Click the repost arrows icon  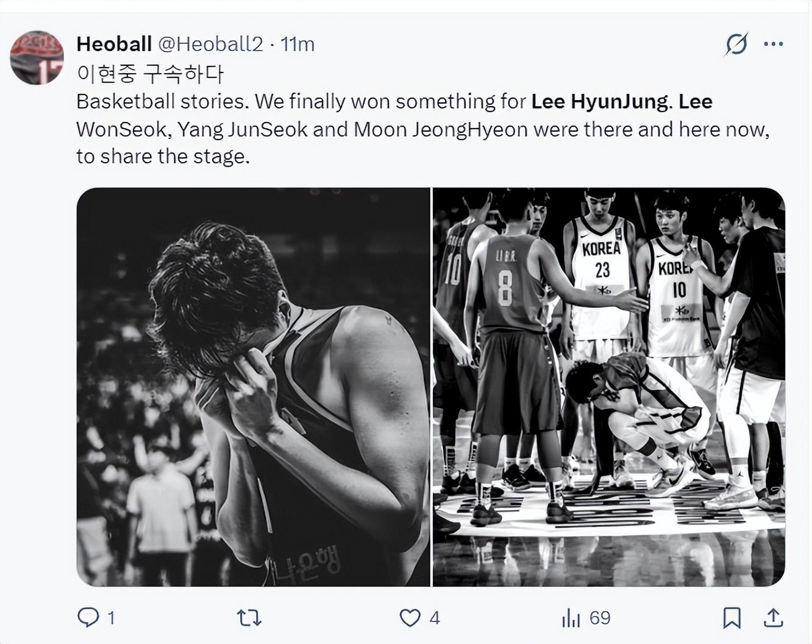point(249,618)
